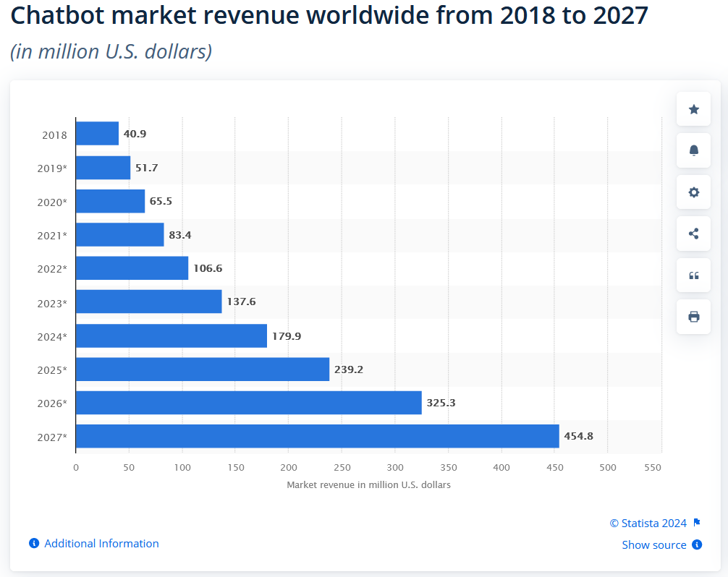Click the bell notification icon

694,150
